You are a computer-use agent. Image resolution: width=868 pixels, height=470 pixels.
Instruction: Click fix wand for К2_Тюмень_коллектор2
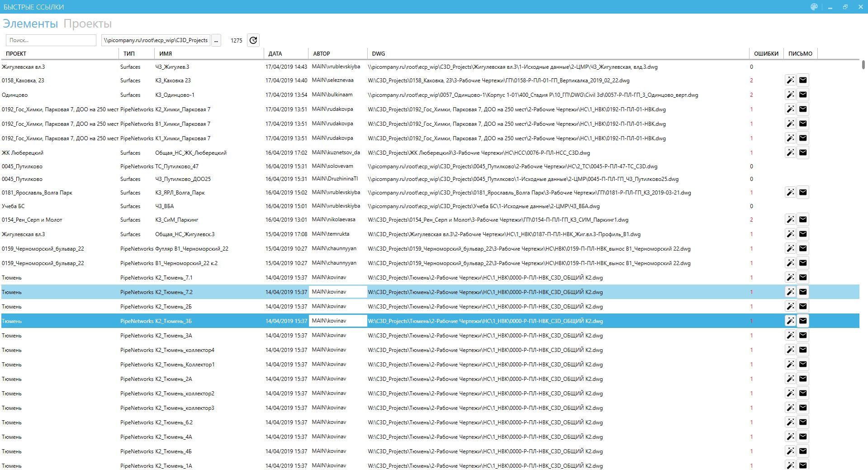pos(790,393)
